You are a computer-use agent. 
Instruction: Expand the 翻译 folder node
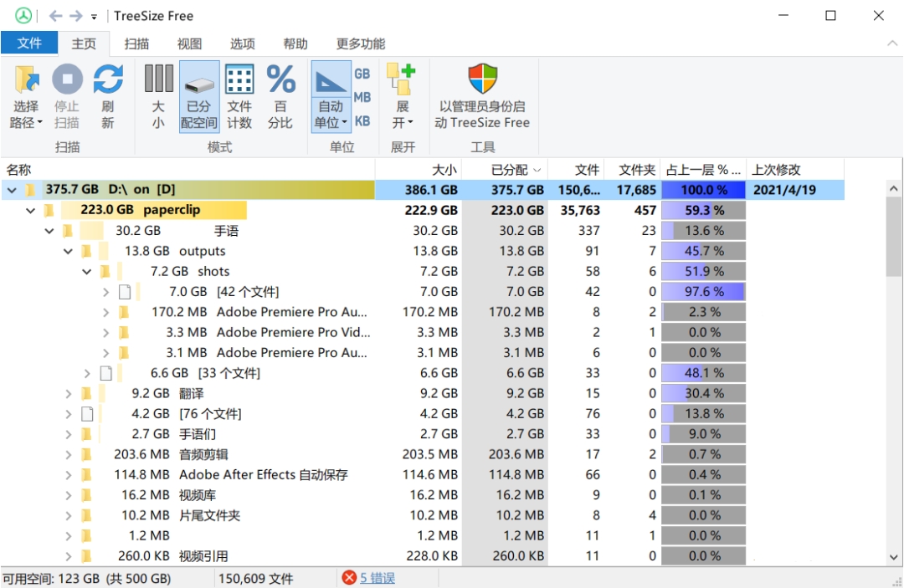click(69, 393)
